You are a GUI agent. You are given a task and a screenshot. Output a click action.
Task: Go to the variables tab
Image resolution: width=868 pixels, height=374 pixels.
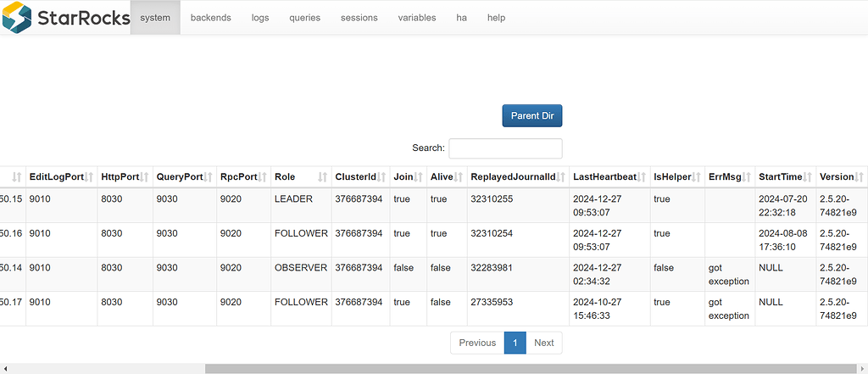[416, 18]
